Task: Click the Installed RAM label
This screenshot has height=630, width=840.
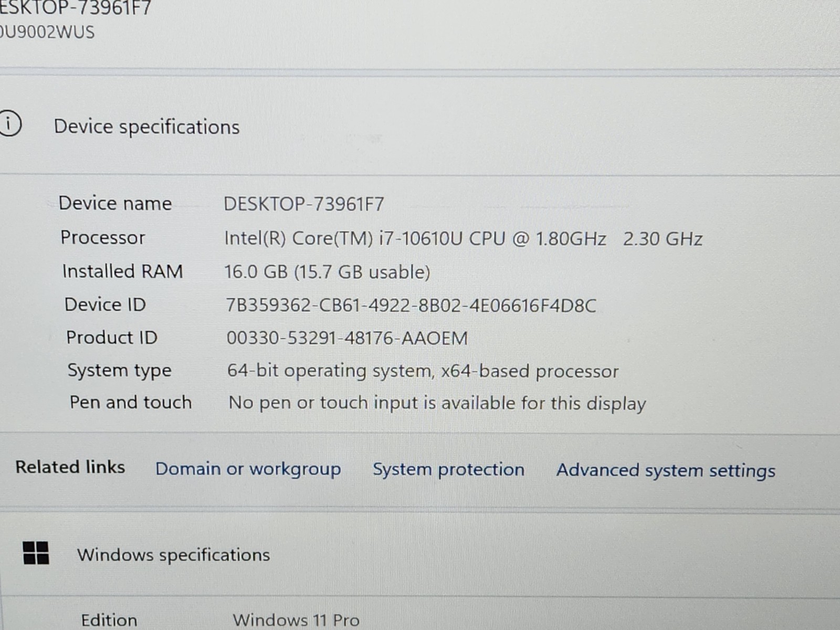Action: (122, 271)
